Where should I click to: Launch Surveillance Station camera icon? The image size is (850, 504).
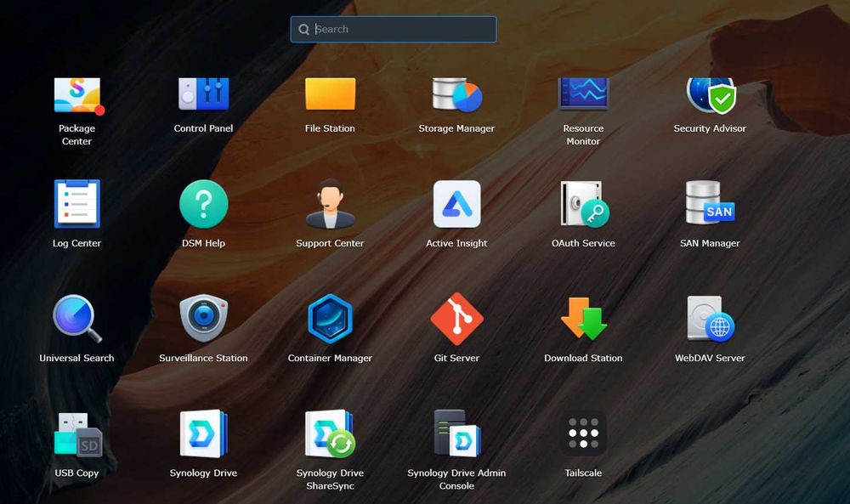click(203, 319)
